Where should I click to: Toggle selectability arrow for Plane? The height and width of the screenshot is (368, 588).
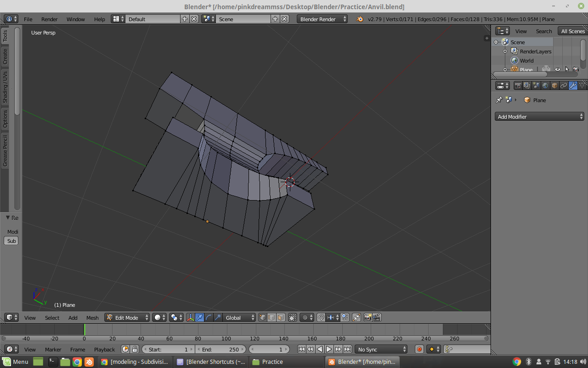[x=567, y=69]
